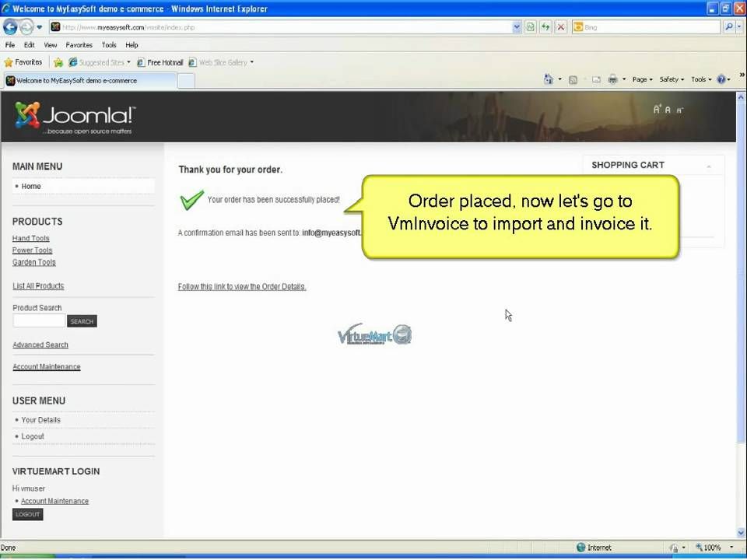Open the File menu
747x560 pixels.
click(x=10, y=45)
